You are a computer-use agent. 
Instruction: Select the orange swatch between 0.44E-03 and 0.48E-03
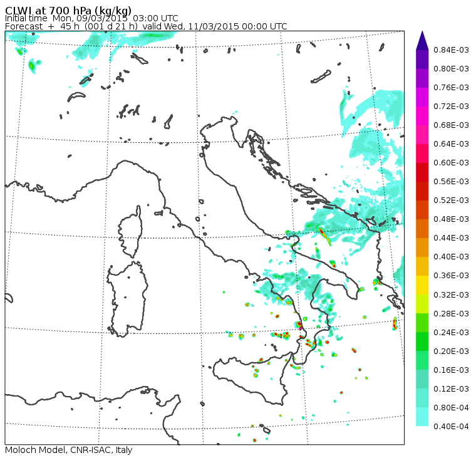(422, 229)
